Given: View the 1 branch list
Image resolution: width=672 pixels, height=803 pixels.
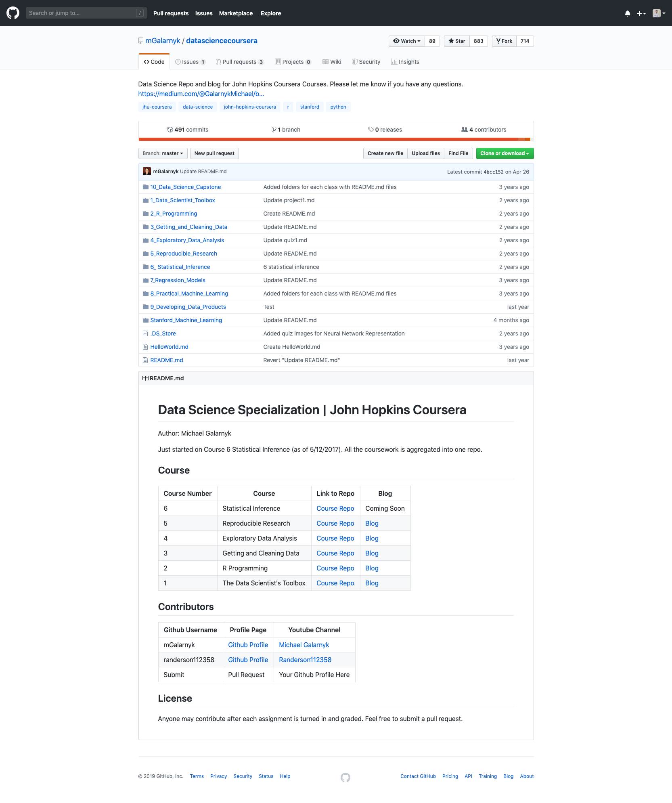Looking at the screenshot, I should coord(286,130).
